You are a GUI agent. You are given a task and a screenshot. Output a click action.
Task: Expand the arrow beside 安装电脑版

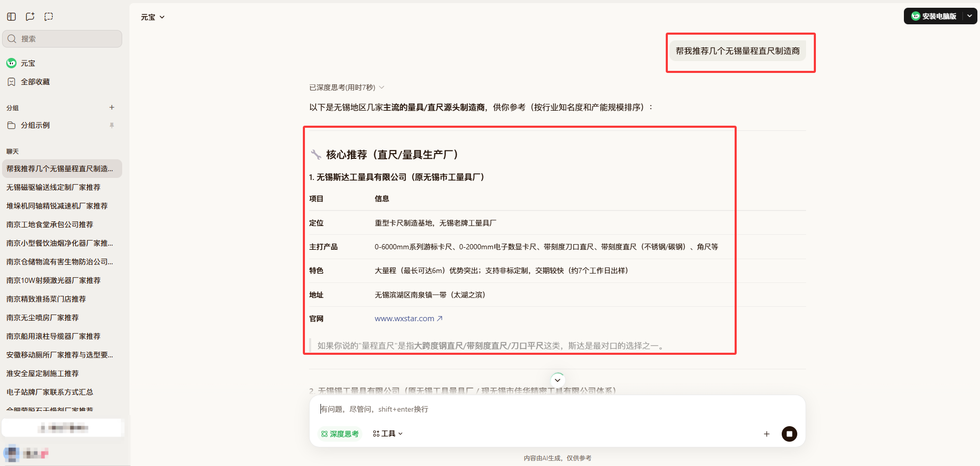tap(970, 16)
